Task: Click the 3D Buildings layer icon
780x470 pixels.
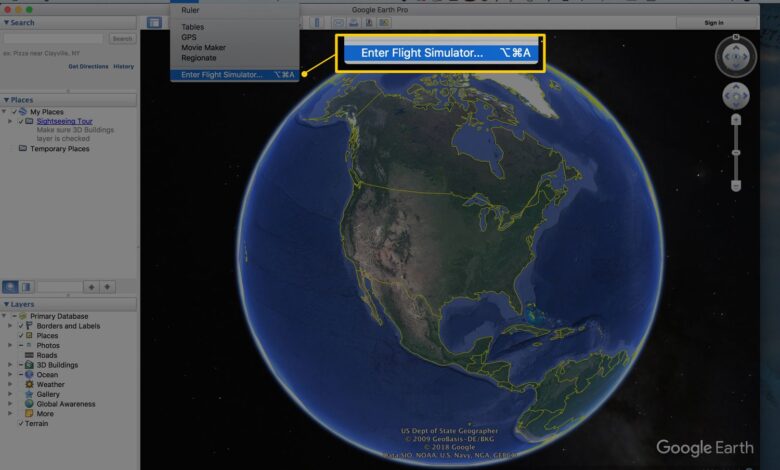Action: point(29,365)
